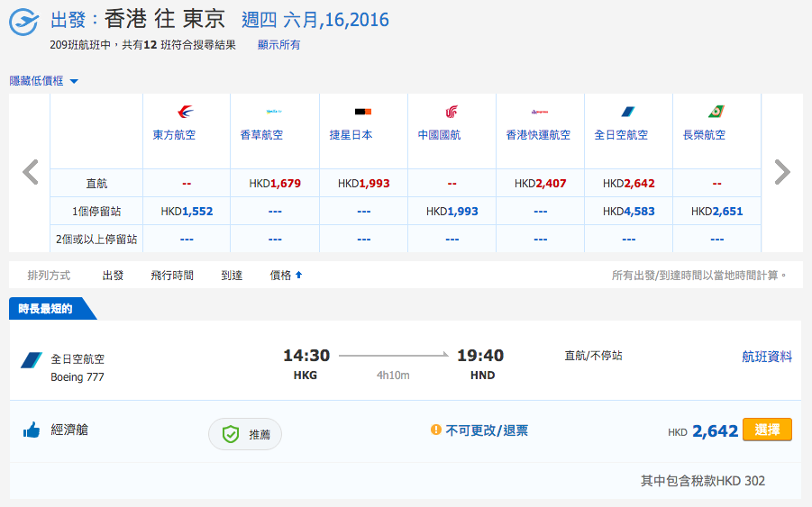Image resolution: width=812 pixels, height=507 pixels.
Task: Click the HK Express airline logo
Action: pyautogui.click(x=540, y=112)
